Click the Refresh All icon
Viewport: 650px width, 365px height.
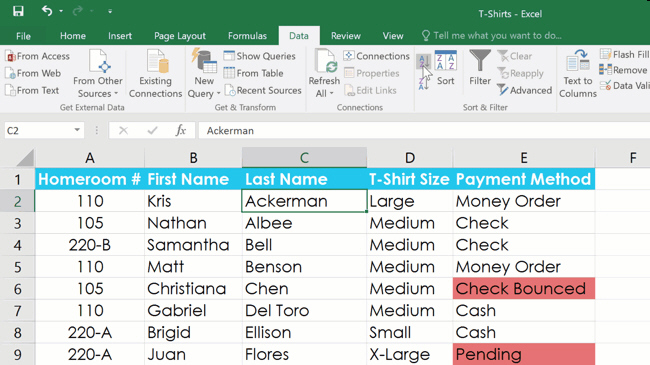325,61
